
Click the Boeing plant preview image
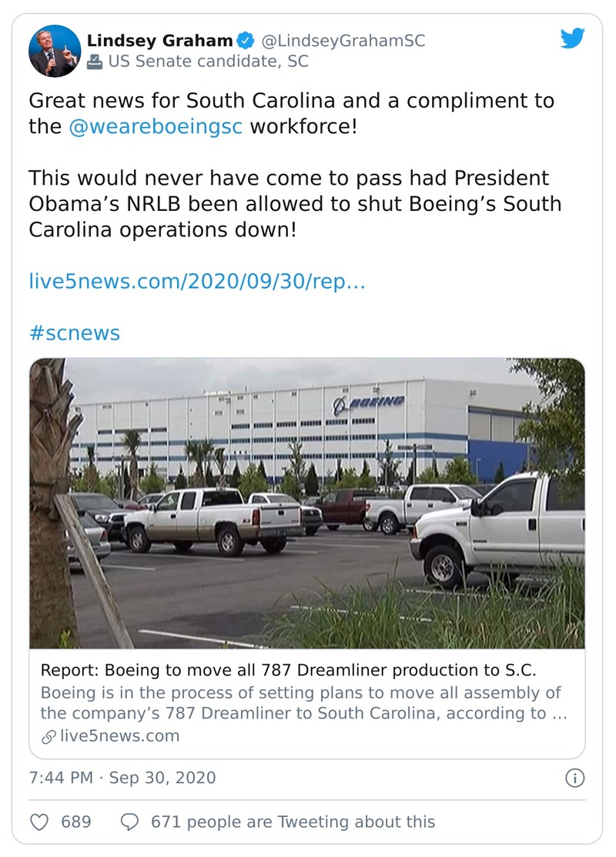tap(306, 503)
